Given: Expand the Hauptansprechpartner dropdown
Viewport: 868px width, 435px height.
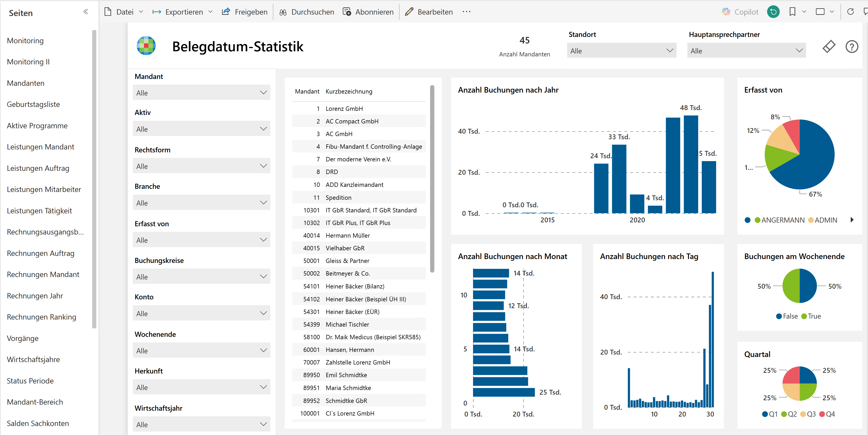Looking at the screenshot, I should click(x=746, y=51).
